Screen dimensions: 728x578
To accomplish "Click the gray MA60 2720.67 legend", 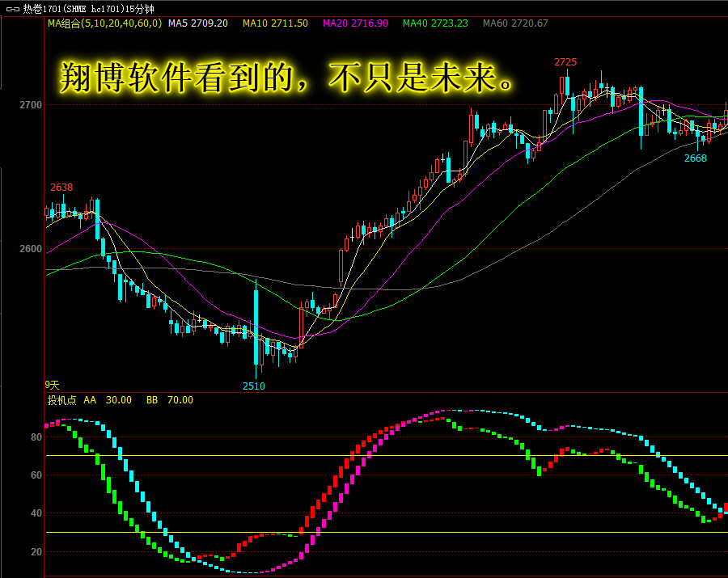I will pyautogui.click(x=515, y=23).
